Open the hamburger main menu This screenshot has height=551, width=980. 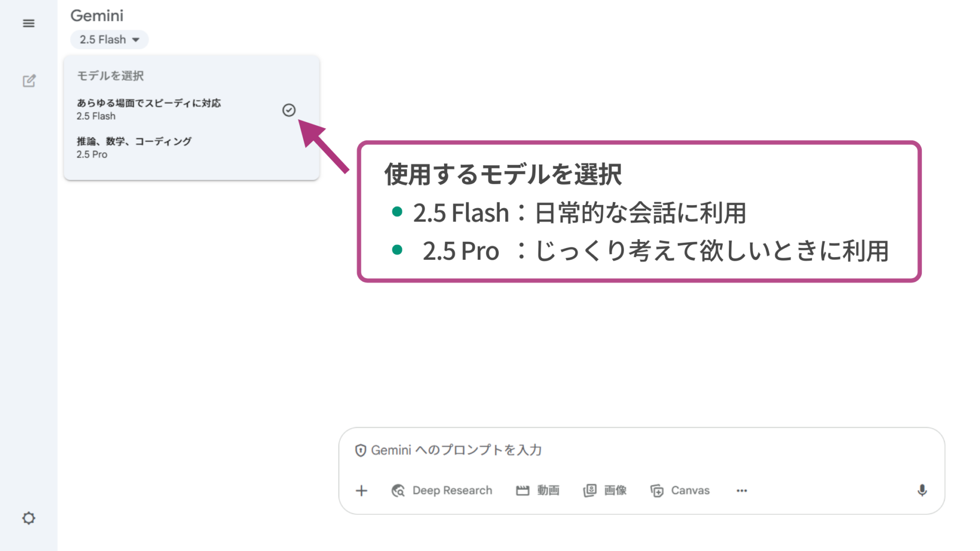pyautogui.click(x=29, y=23)
